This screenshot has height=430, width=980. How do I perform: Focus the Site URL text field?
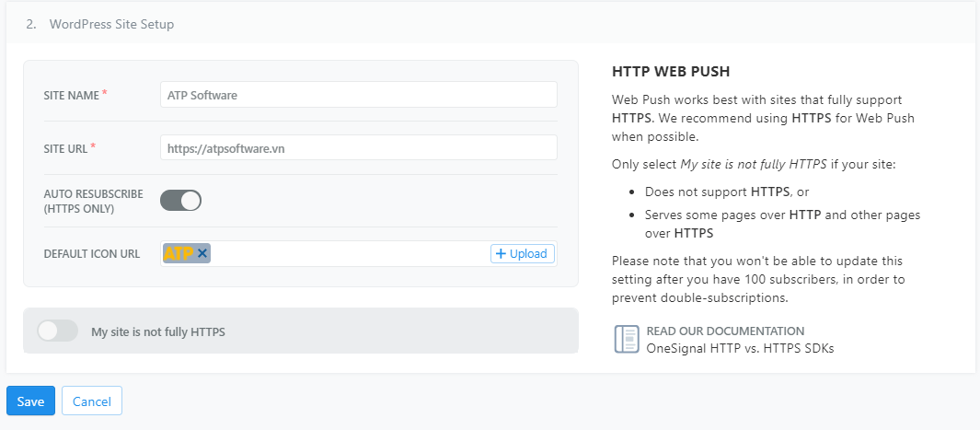pyautogui.click(x=358, y=147)
